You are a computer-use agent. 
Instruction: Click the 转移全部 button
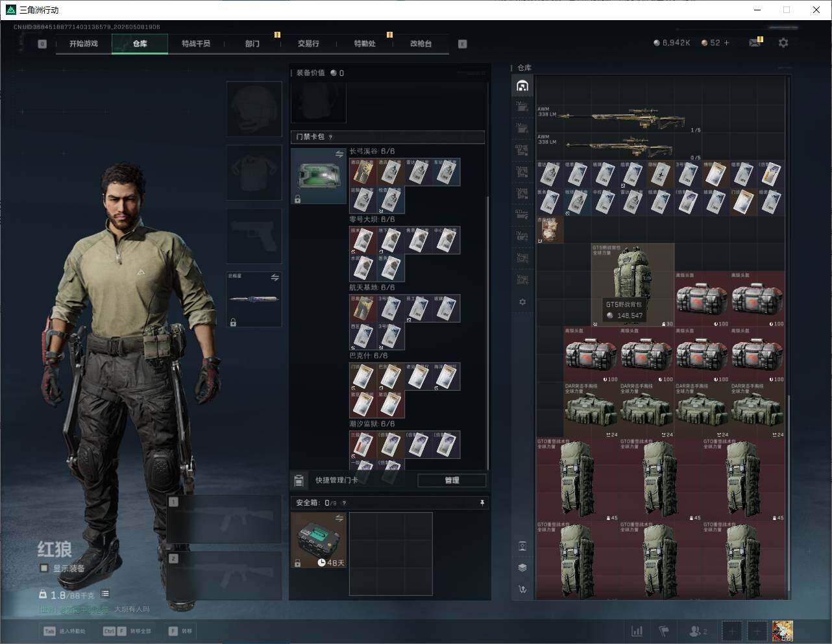click(x=127, y=631)
